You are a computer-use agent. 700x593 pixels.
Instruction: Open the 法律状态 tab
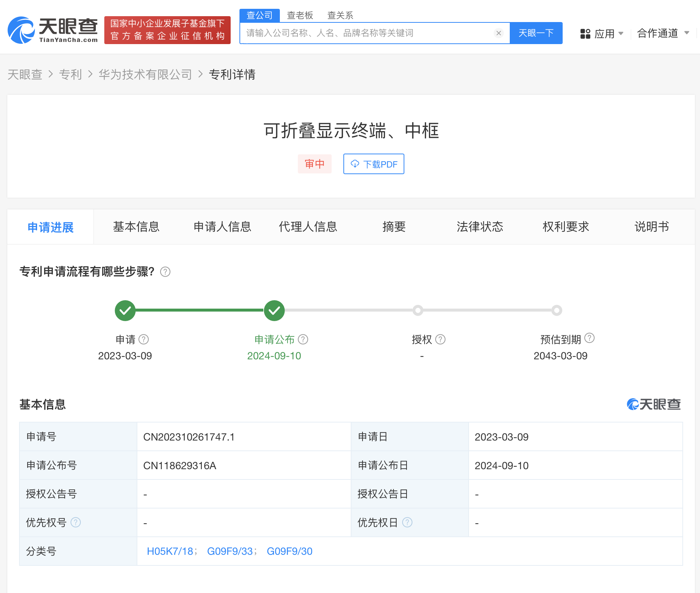pyautogui.click(x=479, y=227)
